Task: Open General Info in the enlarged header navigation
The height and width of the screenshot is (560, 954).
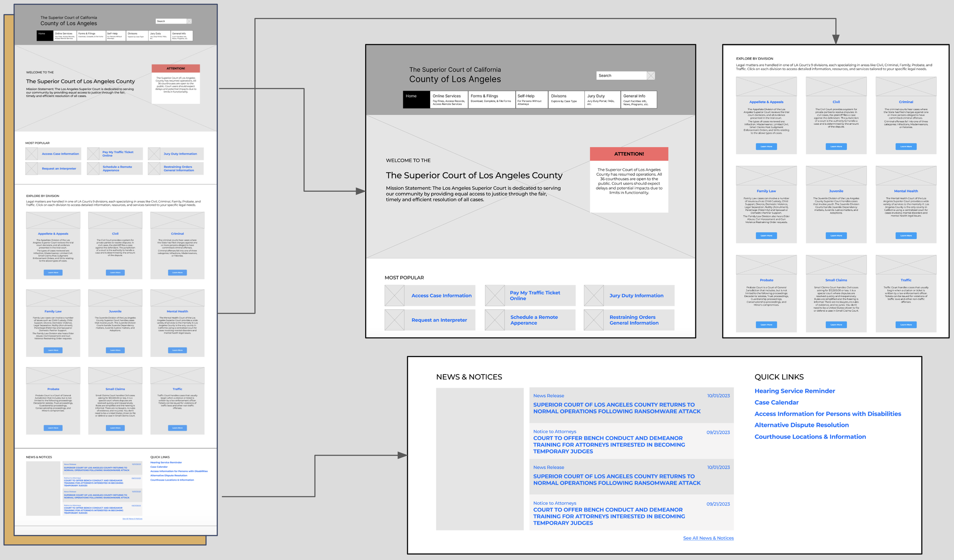Action: pos(639,100)
